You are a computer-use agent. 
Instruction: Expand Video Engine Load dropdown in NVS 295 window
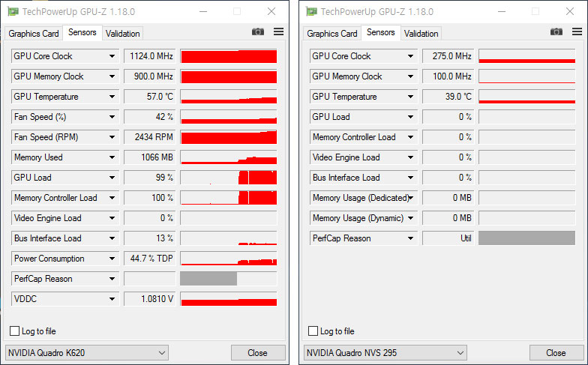coord(411,157)
